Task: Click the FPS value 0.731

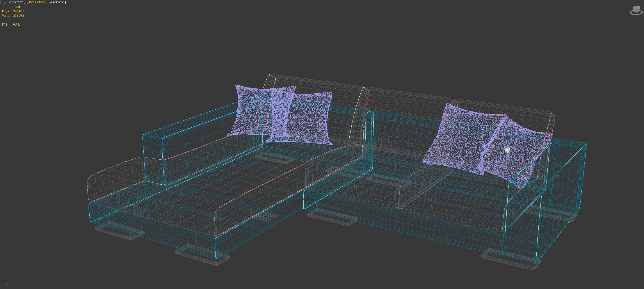Action: pyautogui.click(x=17, y=24)
